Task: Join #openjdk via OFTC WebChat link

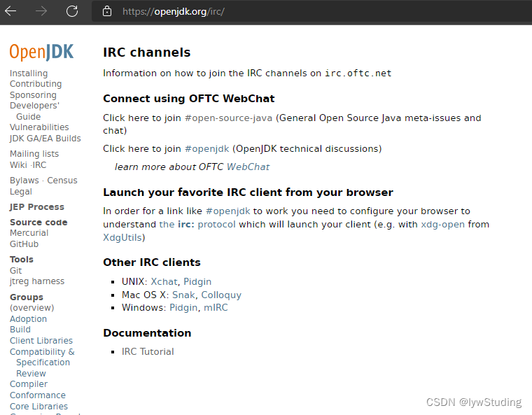Action: tap(207, 149)
